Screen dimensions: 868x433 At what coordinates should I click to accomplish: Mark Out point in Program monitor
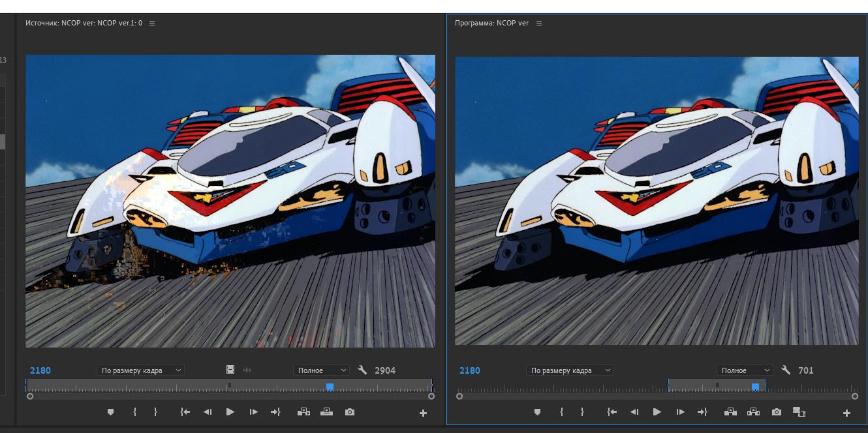(x=582, y=412)
